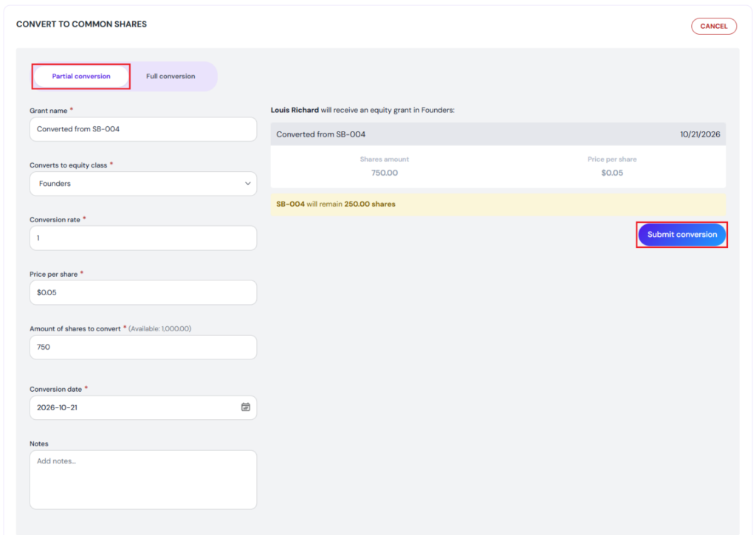Cancel the conversion with the CANCEL button
This screenshot has width=756, height=535.
click(714, 26)
